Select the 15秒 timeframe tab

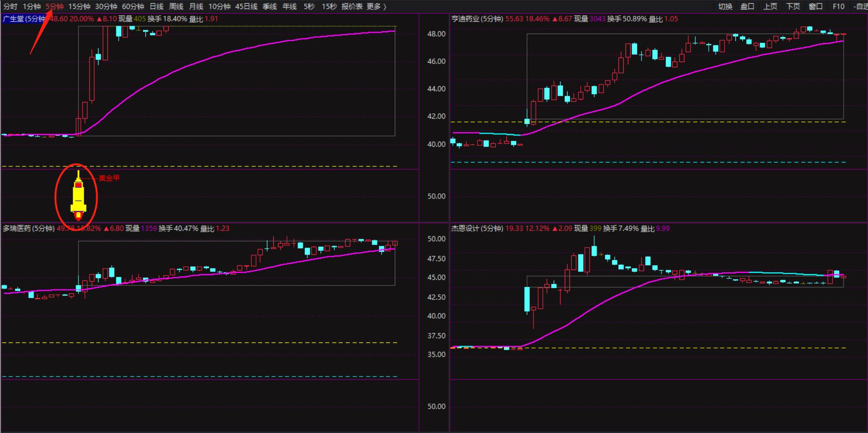[329, 7]
